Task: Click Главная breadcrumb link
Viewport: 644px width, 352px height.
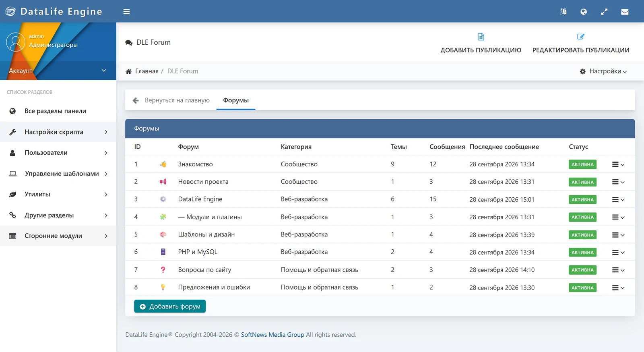Action: pos(147,71)
